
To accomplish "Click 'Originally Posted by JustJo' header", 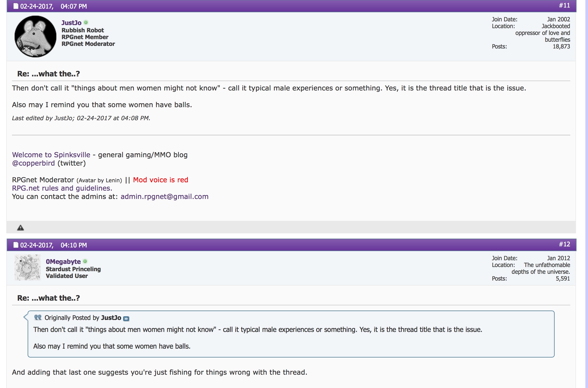I will click(x=83, y=318).
